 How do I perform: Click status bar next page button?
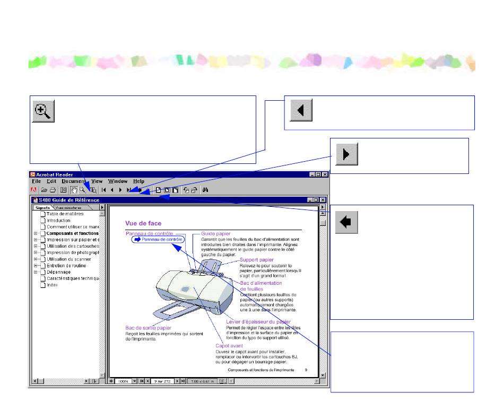177,381
